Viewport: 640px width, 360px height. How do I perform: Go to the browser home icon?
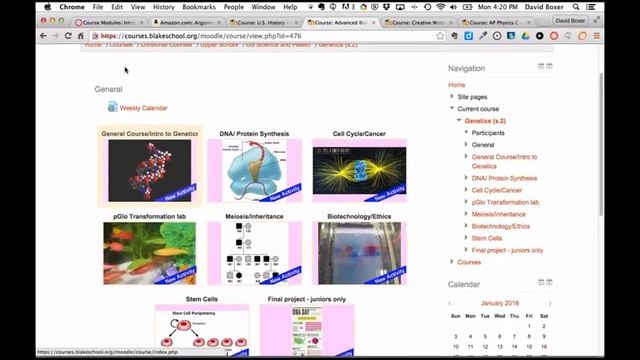pos(80,36)
